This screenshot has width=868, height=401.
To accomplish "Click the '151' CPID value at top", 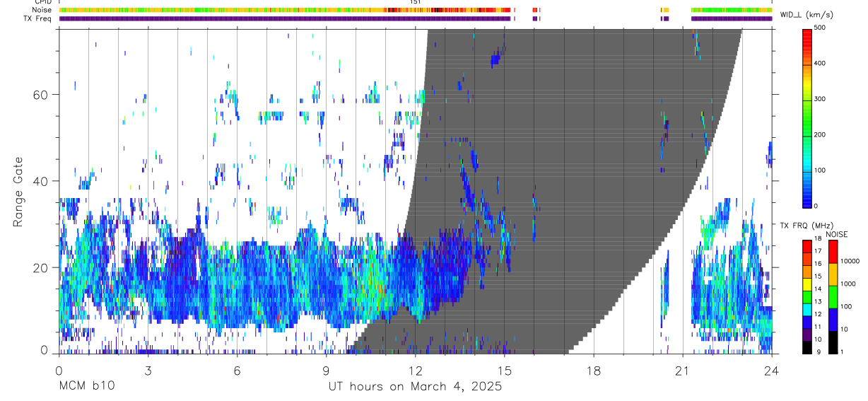I will [415, 3].
